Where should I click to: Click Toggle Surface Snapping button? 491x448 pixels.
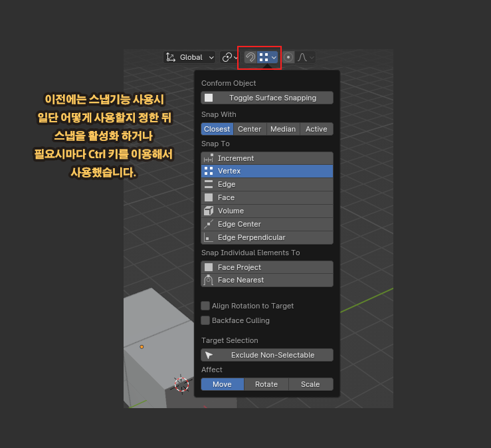pos(267,98)
